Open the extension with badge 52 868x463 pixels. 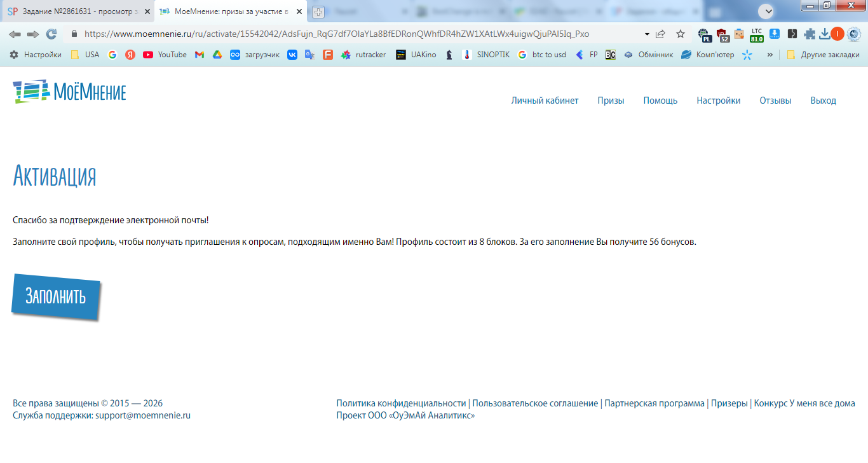722,35
